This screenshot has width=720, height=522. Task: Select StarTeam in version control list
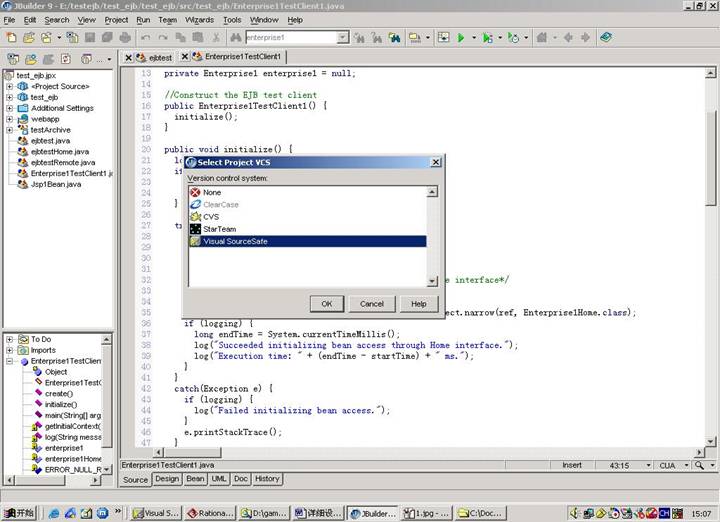308,229
